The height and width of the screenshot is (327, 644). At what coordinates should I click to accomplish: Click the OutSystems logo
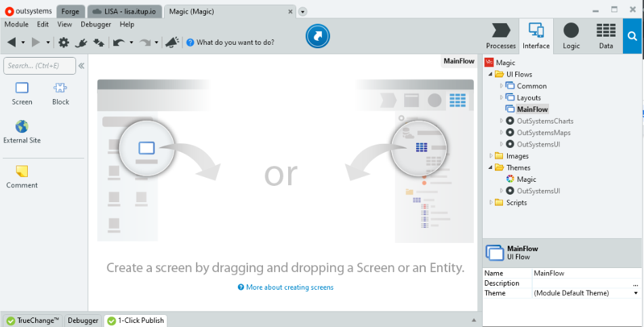click(28, 11)
